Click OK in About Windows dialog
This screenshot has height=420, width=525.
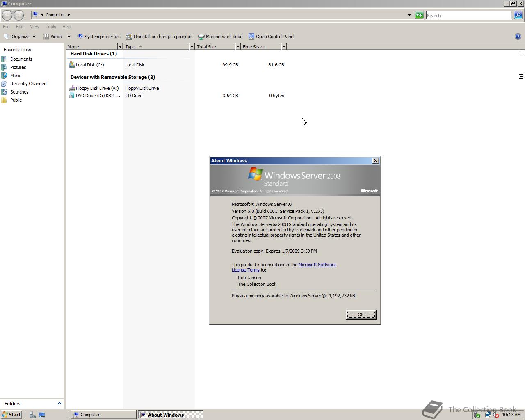point(361,315)
